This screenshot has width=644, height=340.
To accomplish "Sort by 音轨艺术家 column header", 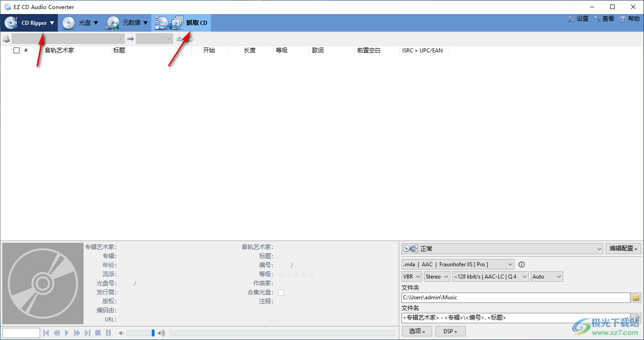I will tap(59, 51).
